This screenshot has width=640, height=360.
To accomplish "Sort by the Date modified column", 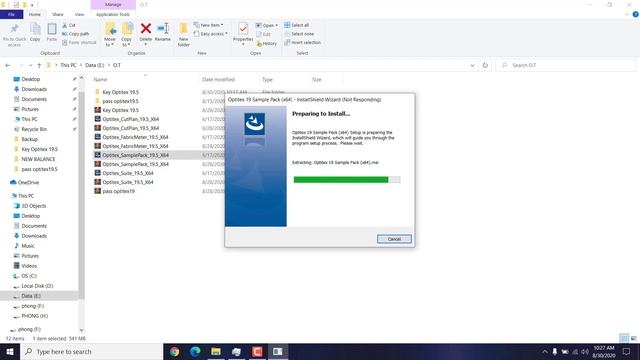I will coord(218,80).
